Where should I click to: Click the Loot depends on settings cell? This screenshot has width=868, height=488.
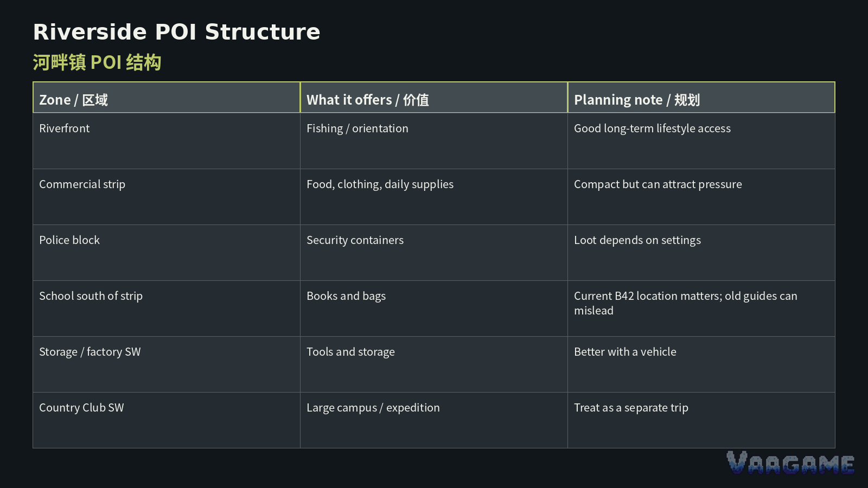pyautogui.click(x=701, y=253)
